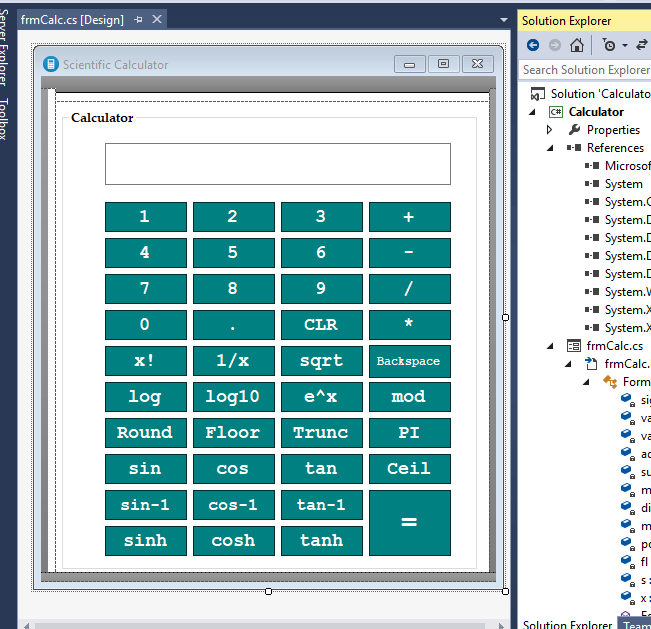The height and width of the screenshot is (629, 651).
Task: Select the equals button
Action: tap(410, 523)
